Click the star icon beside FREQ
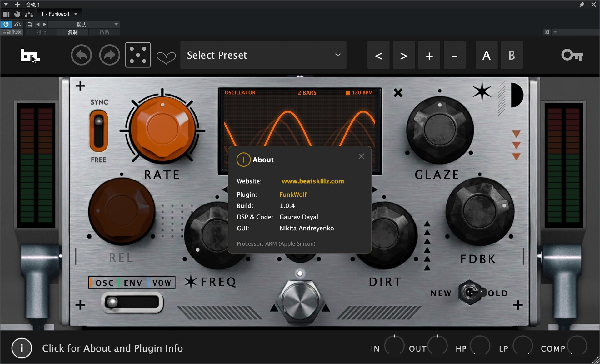This screenshot has height=364, width=600. click(x=191, y=282)
